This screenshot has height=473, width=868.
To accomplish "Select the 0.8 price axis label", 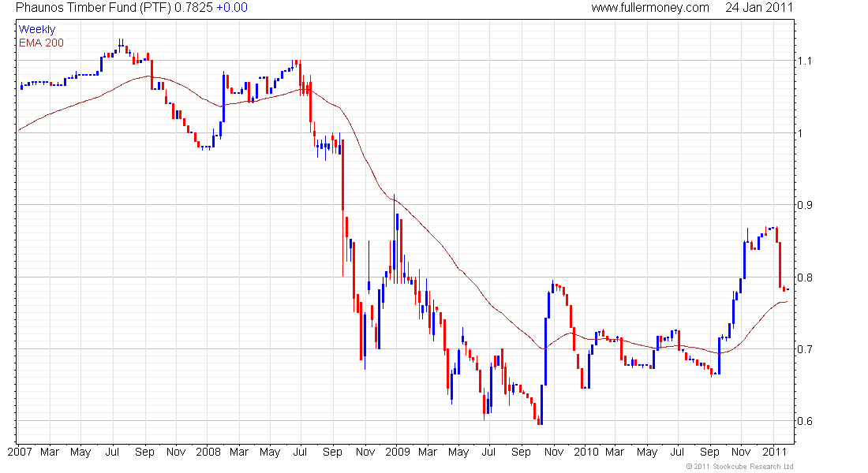I will click(x=804, y=277).
